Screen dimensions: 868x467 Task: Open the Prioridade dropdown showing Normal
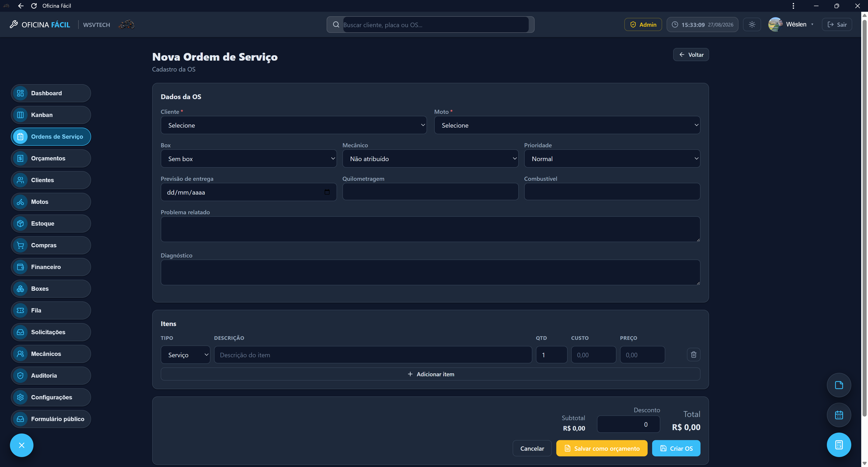coord(612,158)
